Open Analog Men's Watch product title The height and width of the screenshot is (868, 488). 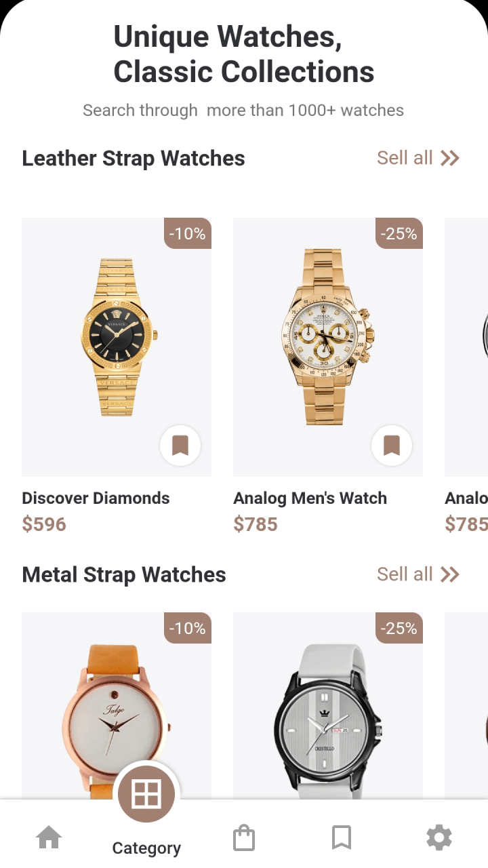tap(310, 498)
